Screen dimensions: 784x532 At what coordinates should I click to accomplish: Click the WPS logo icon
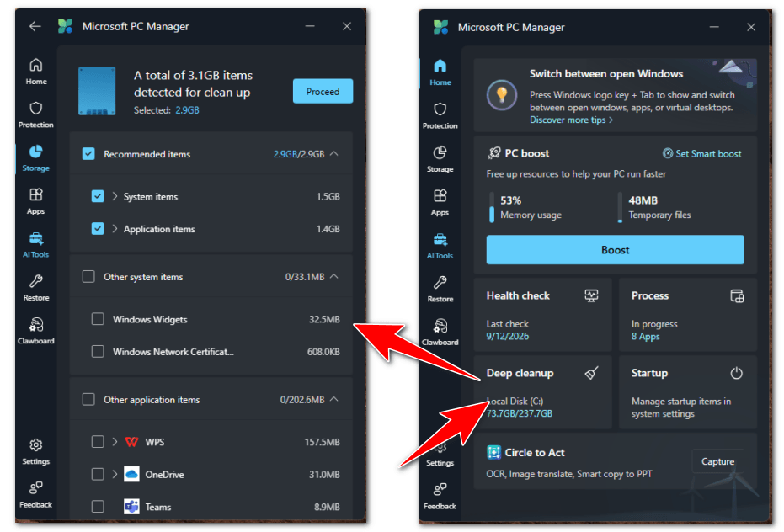[131, 442]
